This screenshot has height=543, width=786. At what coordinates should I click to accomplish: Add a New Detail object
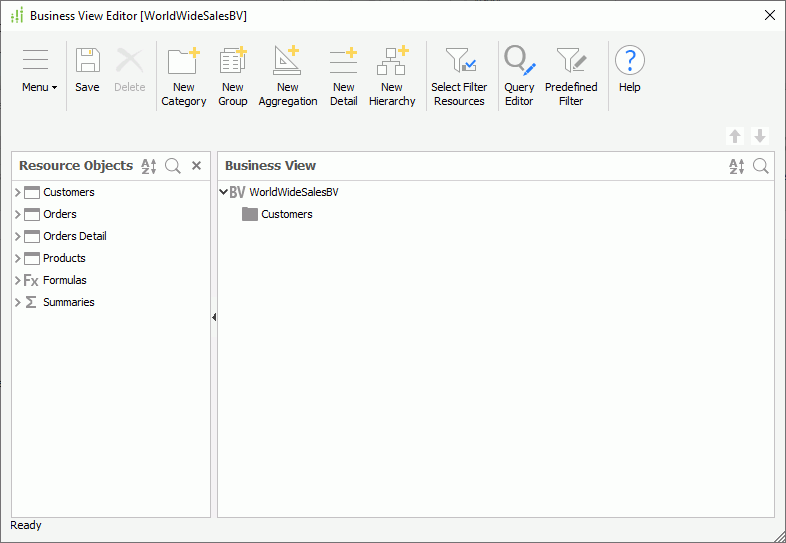coord(343,75)
